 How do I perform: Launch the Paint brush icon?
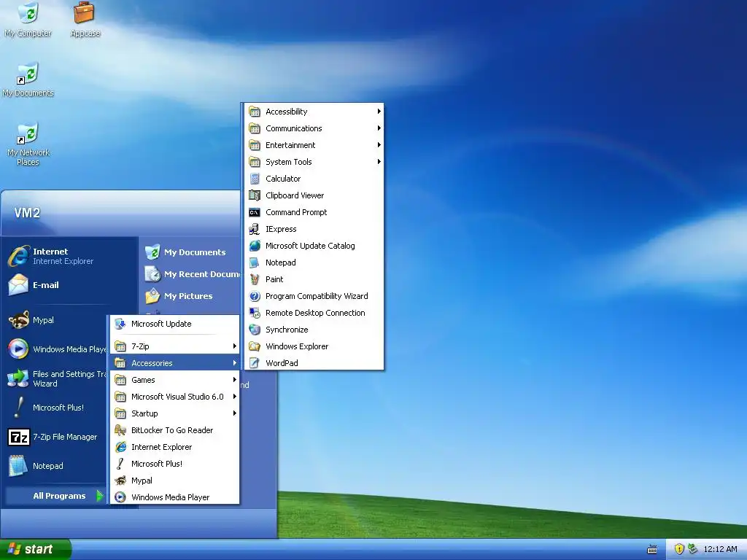(255, 279)
